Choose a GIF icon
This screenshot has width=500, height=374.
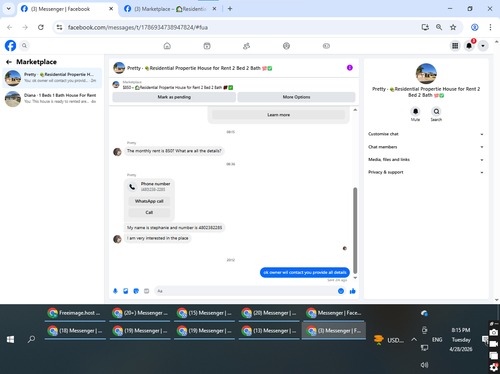point(146,291)
